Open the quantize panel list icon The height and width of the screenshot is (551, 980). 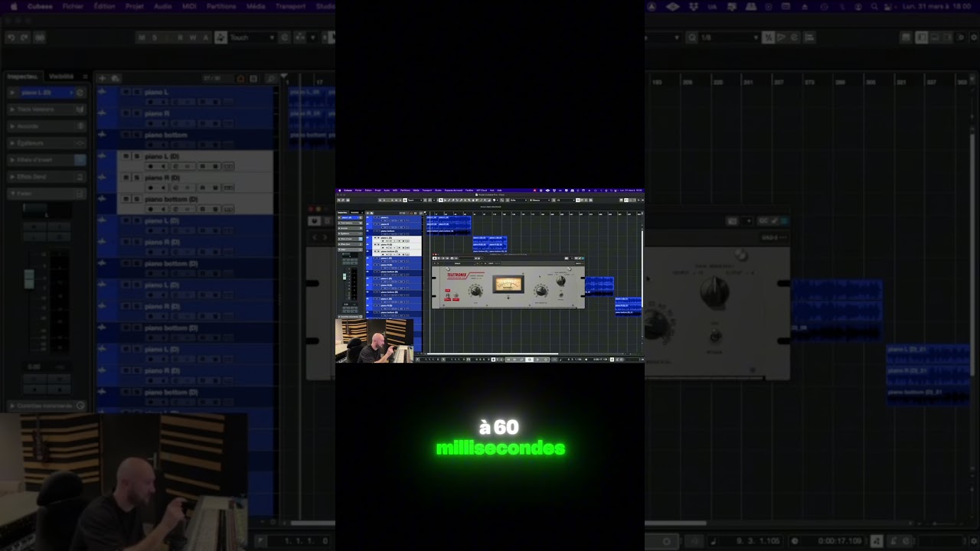[808, 37]
